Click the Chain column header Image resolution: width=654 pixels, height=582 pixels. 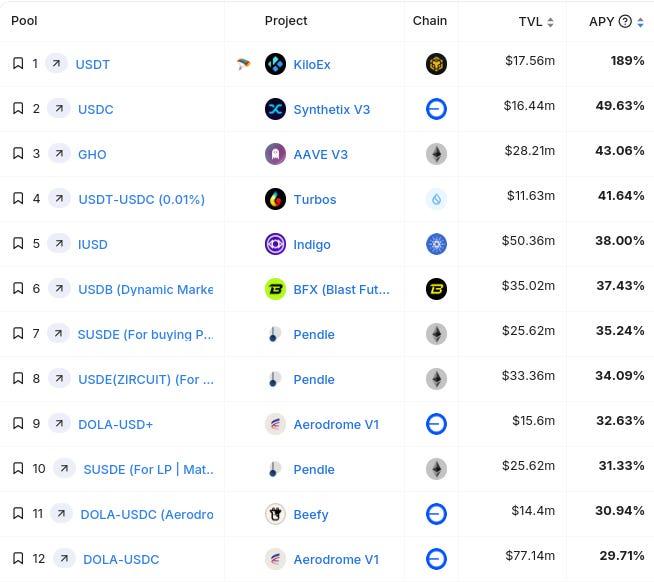click(x=430, y=21)
